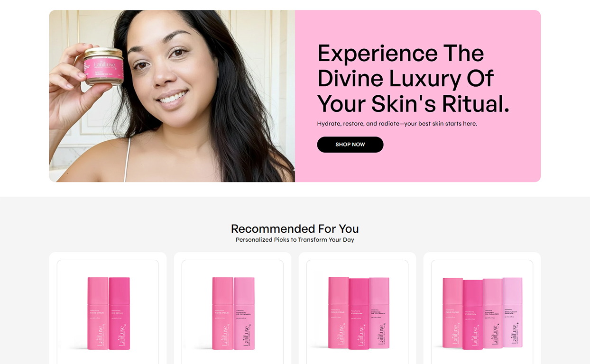590x364 pixels.
Task: Open the four-bottle product set card
Action: click(x=482, y=308)
